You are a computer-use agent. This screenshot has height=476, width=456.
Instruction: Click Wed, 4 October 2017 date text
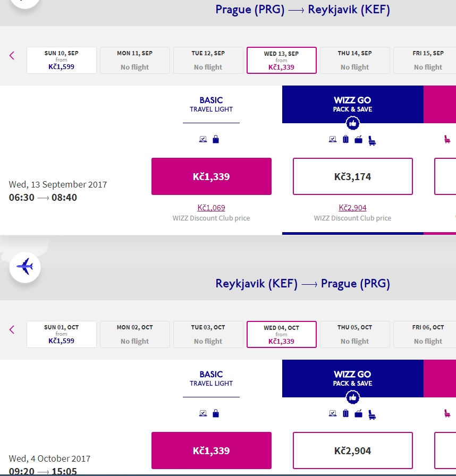[x=49, y=458]
